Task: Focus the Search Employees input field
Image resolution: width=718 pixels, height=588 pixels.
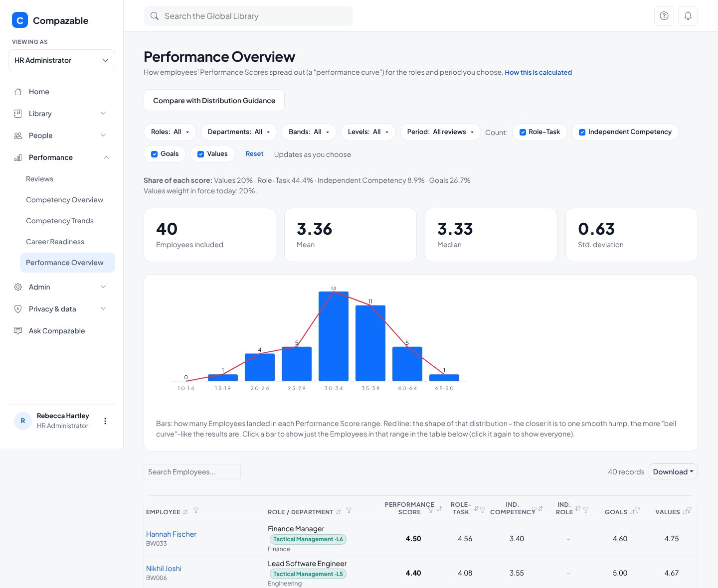Action: coord(192,472)
